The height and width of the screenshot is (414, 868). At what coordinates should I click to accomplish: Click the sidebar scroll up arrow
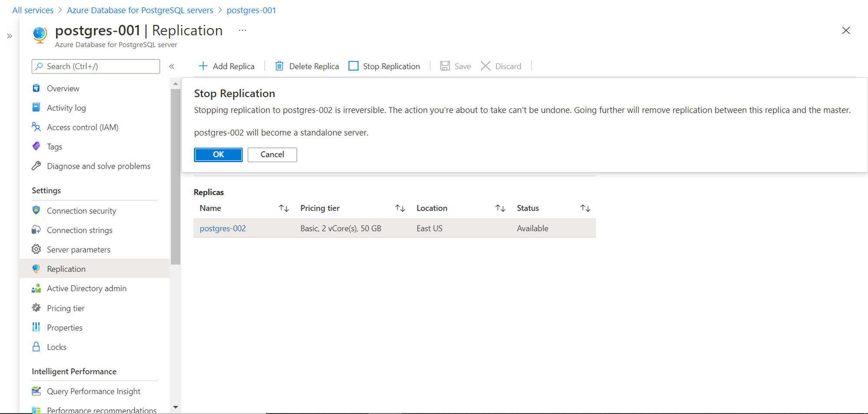pos(175,84)
